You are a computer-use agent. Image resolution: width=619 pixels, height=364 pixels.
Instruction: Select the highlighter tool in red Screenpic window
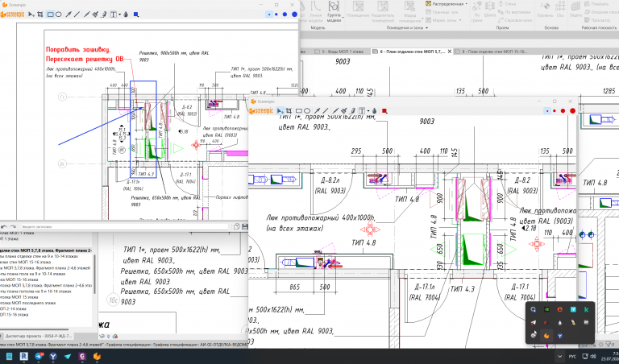tap(352, 111)
